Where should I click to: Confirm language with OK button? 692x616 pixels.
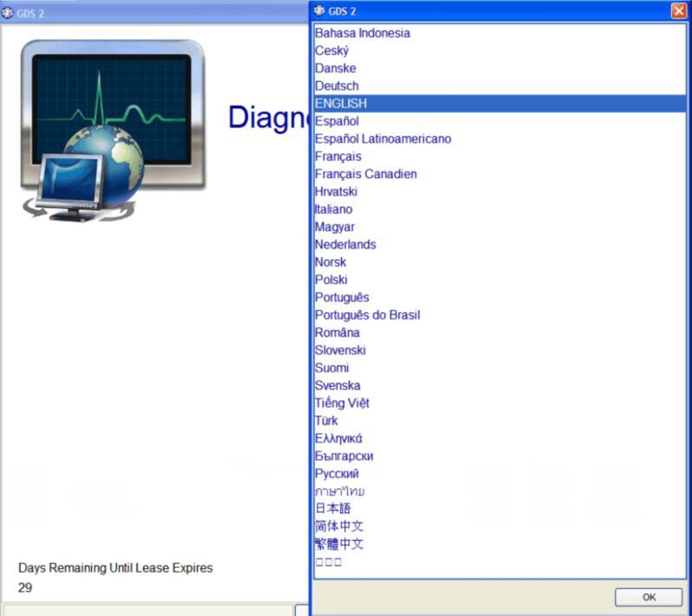point(649,597)
